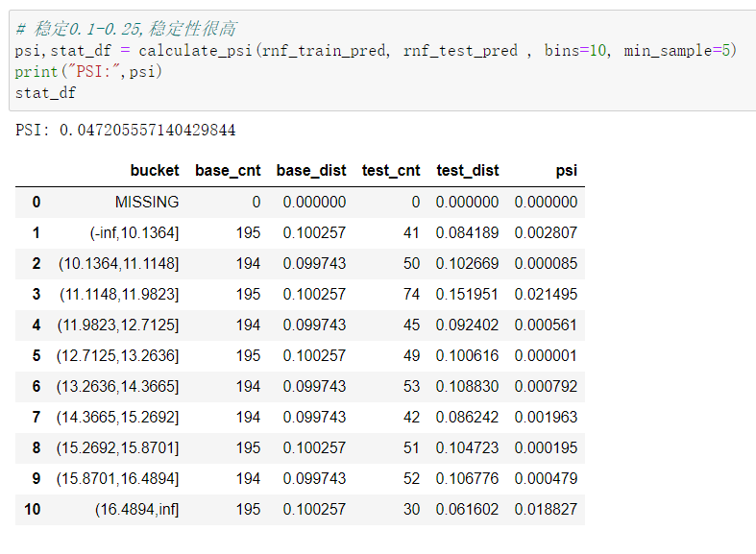Click the test_dist column header

tap(468, 171)
